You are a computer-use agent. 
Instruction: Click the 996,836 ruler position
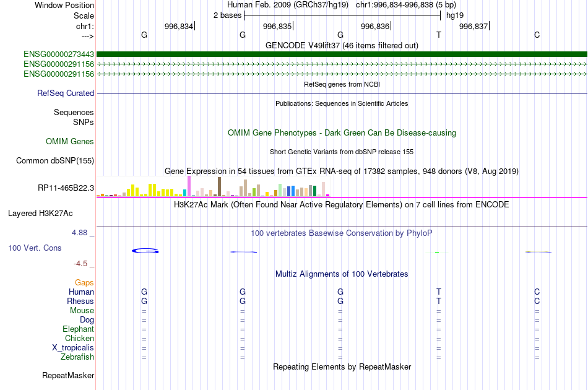(375, 26)
